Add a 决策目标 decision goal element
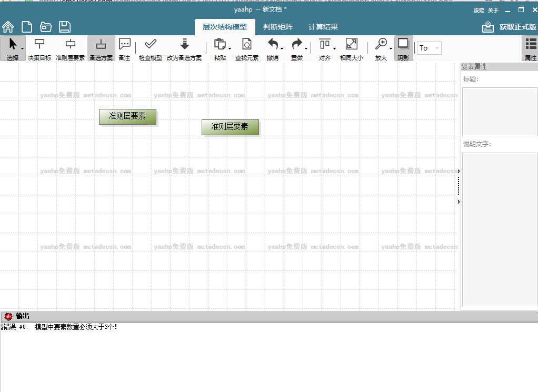The height and width of the screenshot is (392, 538). click(x=39, y=48)
